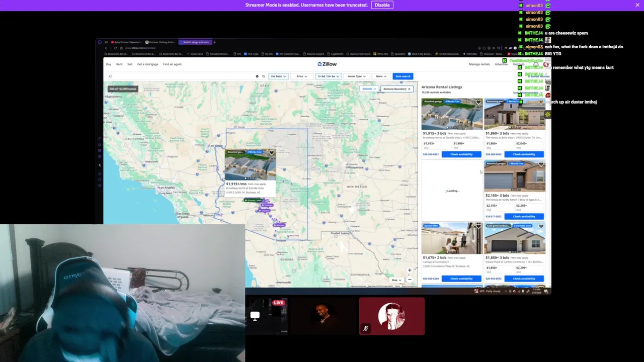644x362 pixels.
Task: Click Disable streamer mode button
Action: (382, 5)
